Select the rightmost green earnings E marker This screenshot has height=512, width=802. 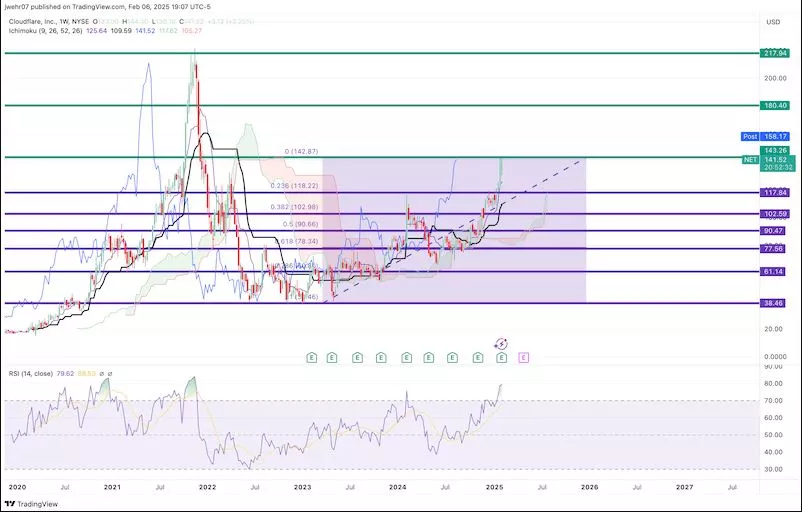click(x=501, y=357)
